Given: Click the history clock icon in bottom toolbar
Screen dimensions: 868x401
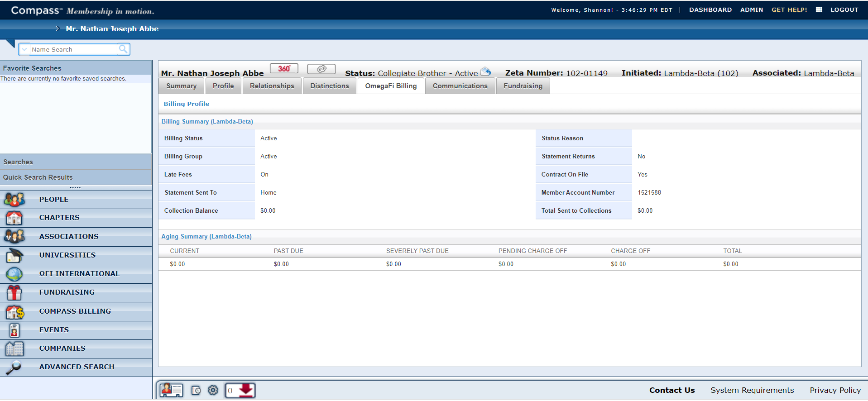Looking at the screenshot, I should 196,390.
